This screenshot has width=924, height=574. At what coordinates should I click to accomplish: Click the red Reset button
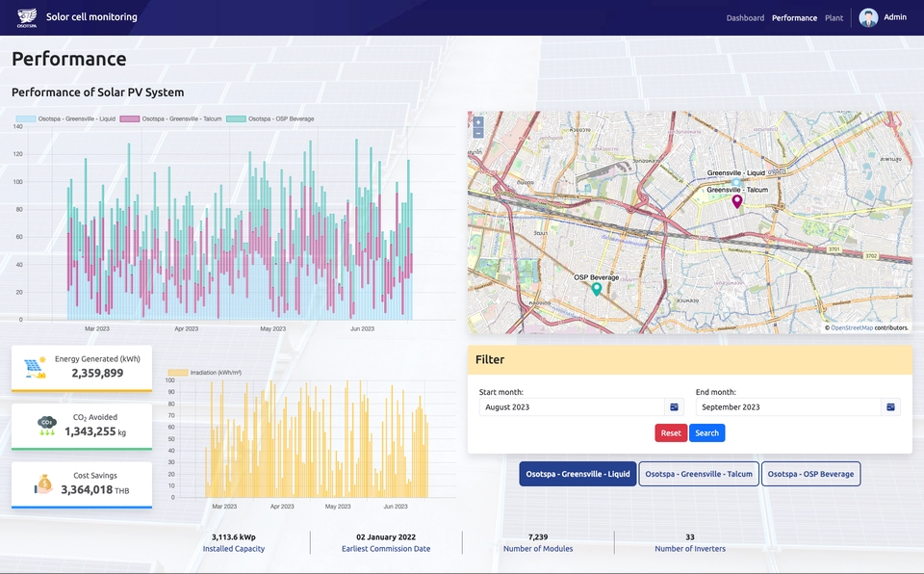coord(671,433)
